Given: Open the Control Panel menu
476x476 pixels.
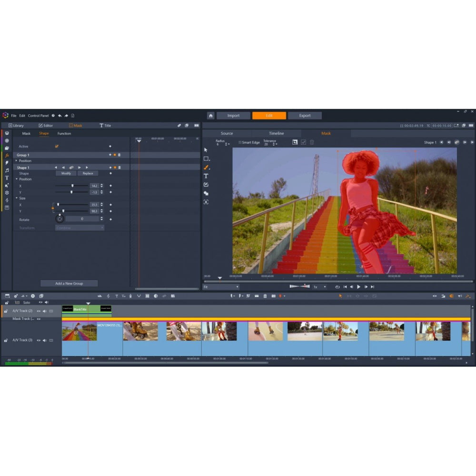Looking at the screenshot, I should tap(38, 116).
